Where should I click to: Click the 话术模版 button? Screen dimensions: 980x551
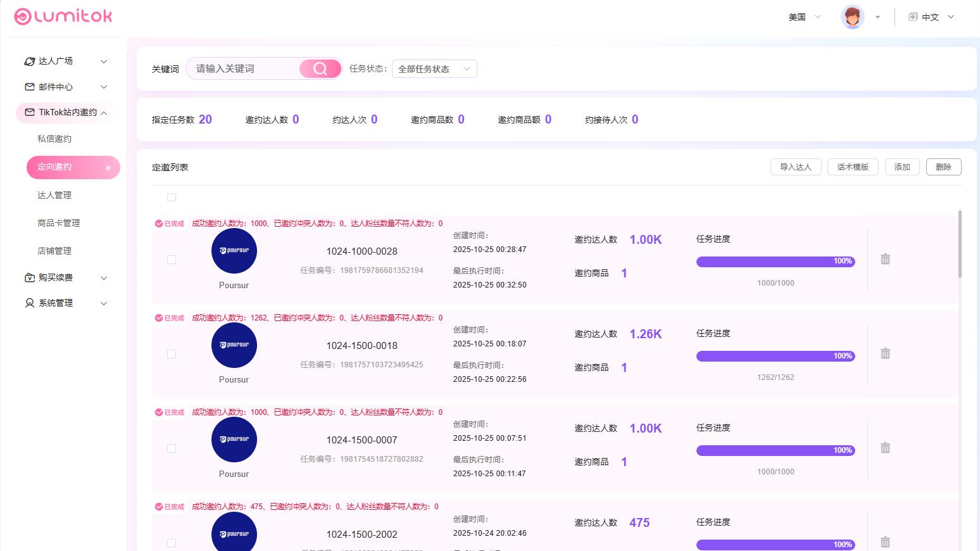point(853,167)
